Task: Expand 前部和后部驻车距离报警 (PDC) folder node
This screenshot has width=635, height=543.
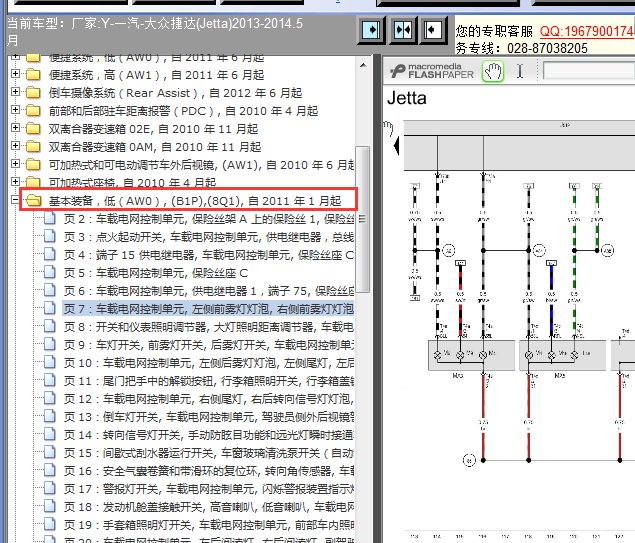Action: (x=15, y=110)
